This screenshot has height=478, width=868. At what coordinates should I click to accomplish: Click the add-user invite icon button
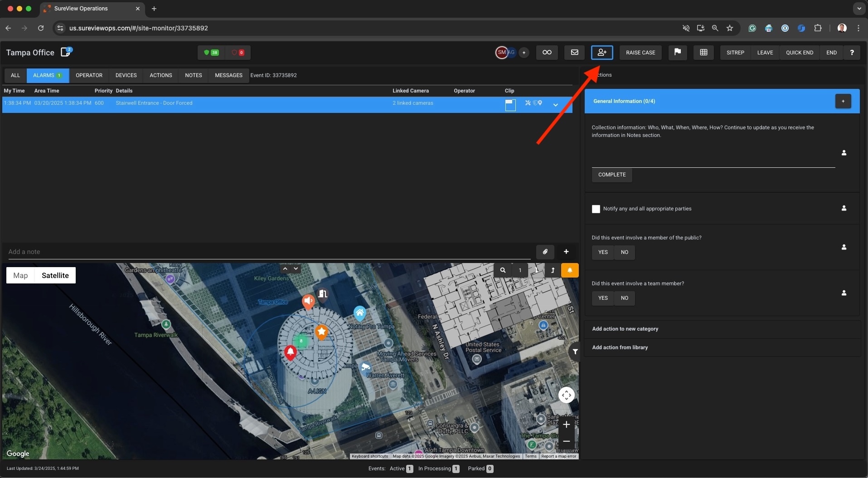pos(602,53)
